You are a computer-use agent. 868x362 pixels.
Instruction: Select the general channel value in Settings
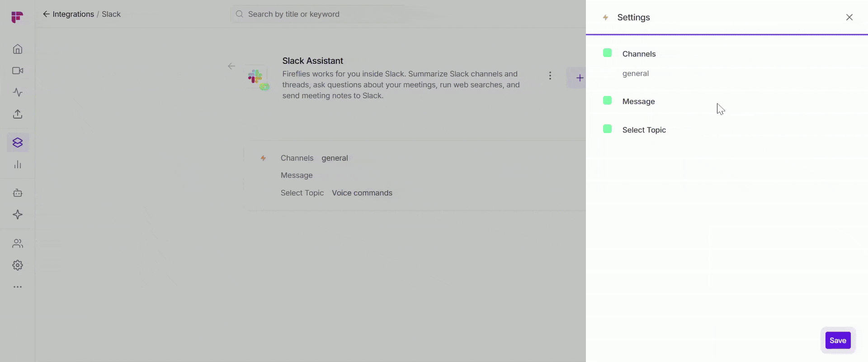635,73
